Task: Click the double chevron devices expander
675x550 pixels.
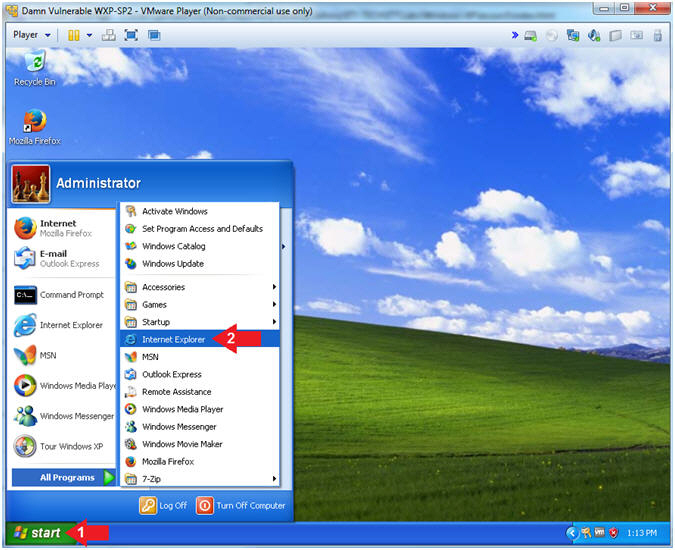Action: click(515, 35)
